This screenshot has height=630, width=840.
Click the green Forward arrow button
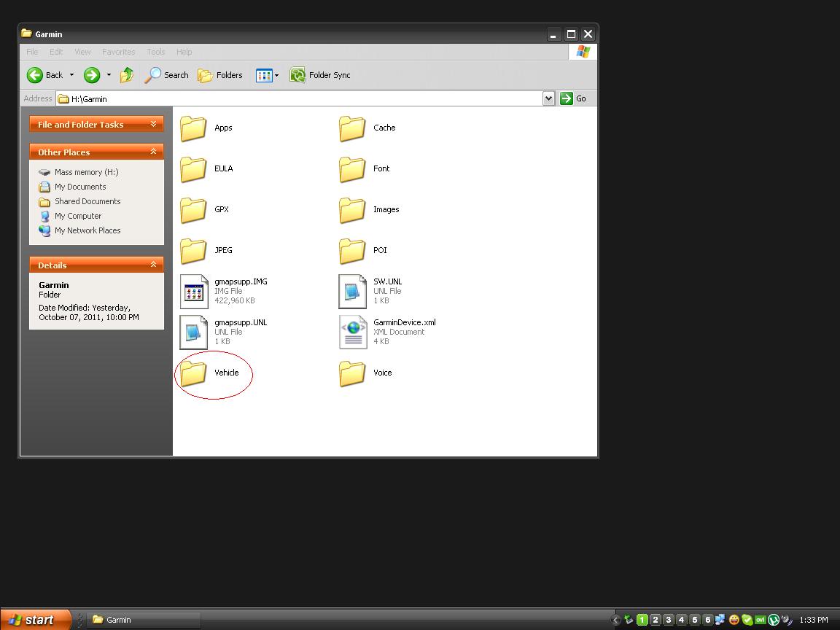click(x=92, y=75)
